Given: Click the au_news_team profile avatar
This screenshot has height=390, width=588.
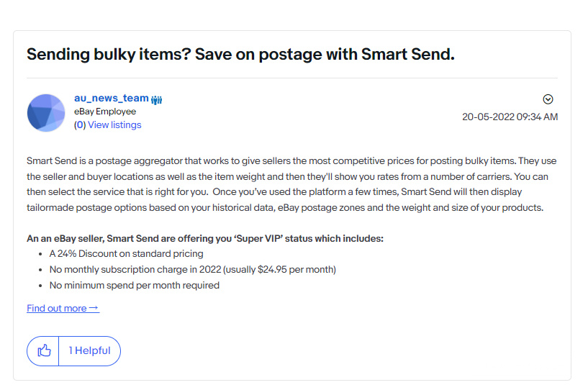Looking at the screenshot, I should 46,113.
